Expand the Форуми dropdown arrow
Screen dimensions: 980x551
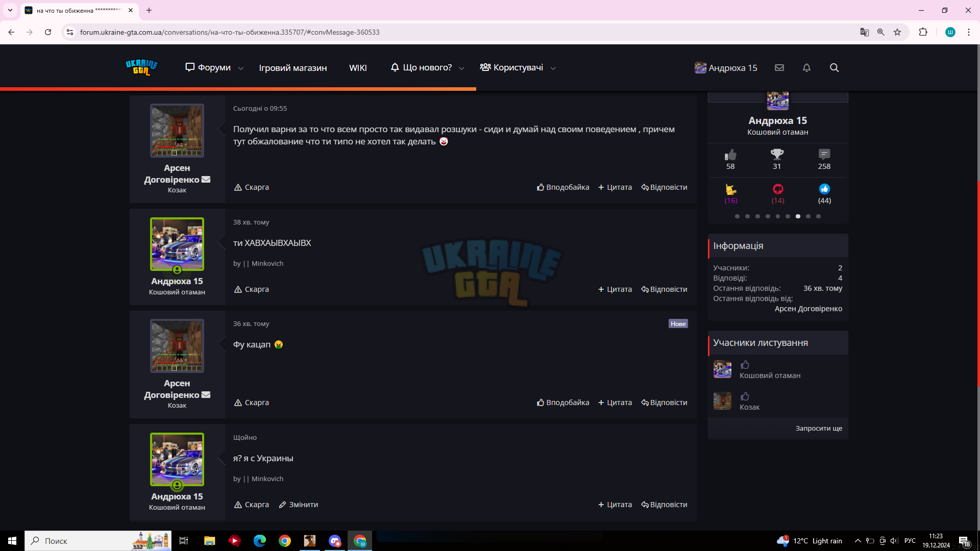[241, 68]
